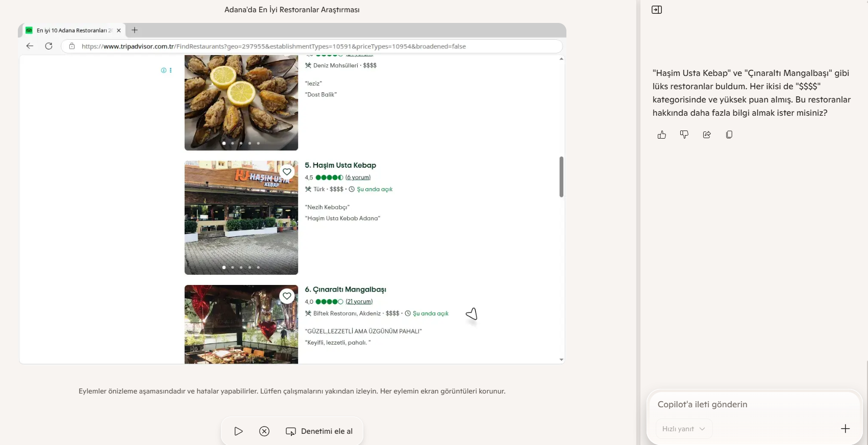The width and height of the screenshot is (868, 445).
Task: View site info lock icon
Action: point(72,46)
